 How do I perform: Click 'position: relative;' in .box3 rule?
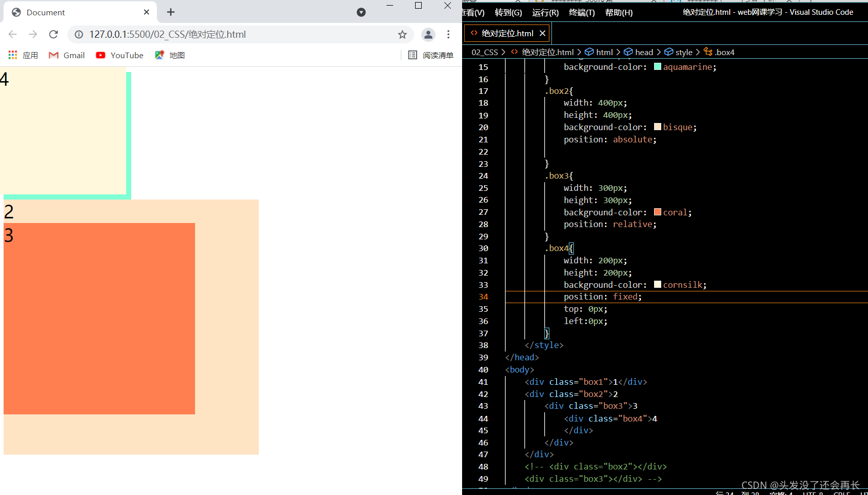tap(610, 224)
